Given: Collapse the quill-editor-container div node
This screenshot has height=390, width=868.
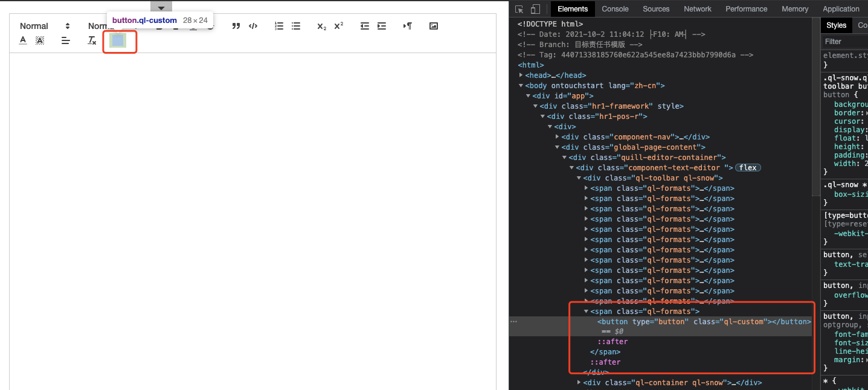Looking at the screenshot, I should 565,158.
